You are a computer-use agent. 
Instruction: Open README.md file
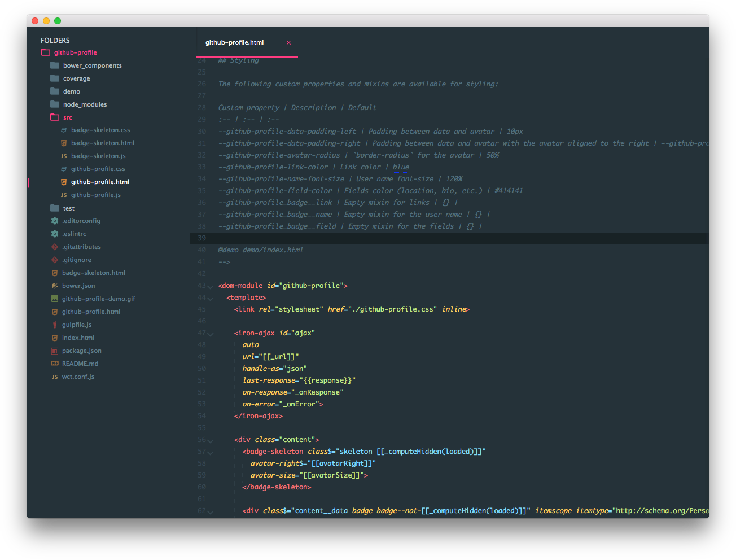pos(80,364)
